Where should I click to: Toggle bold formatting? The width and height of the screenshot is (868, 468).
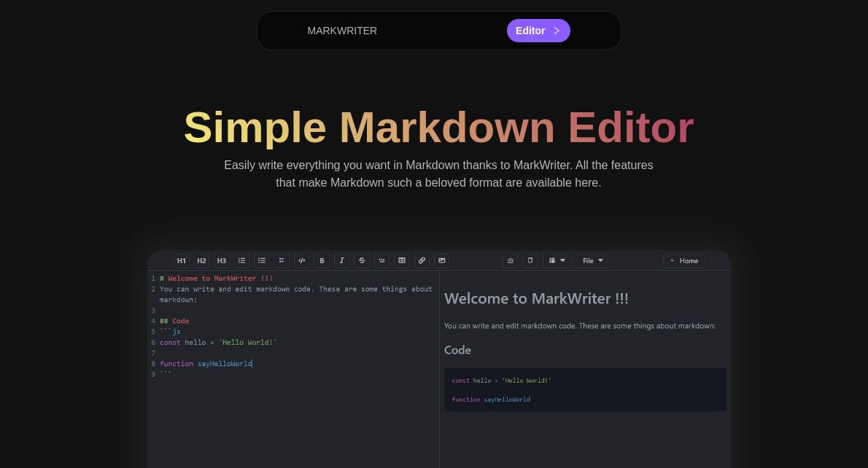click(x=322, y=260)
